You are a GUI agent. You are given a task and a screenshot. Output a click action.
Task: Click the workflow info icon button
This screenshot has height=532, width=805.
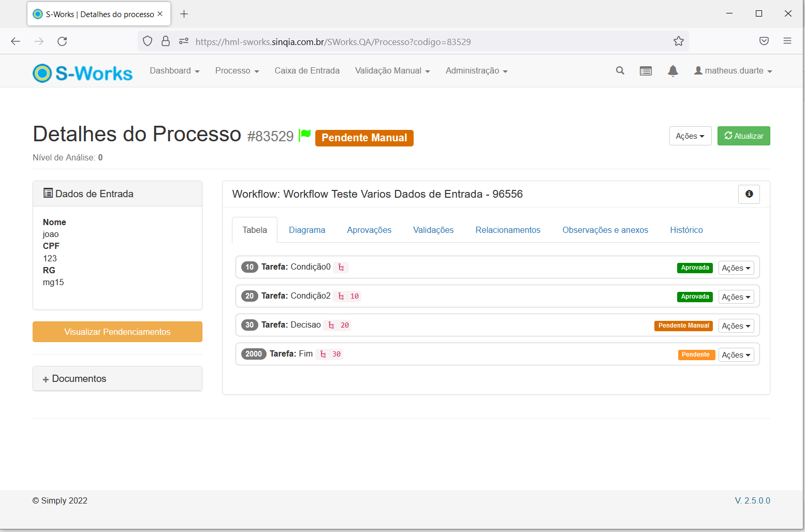[x=749, y=194]
